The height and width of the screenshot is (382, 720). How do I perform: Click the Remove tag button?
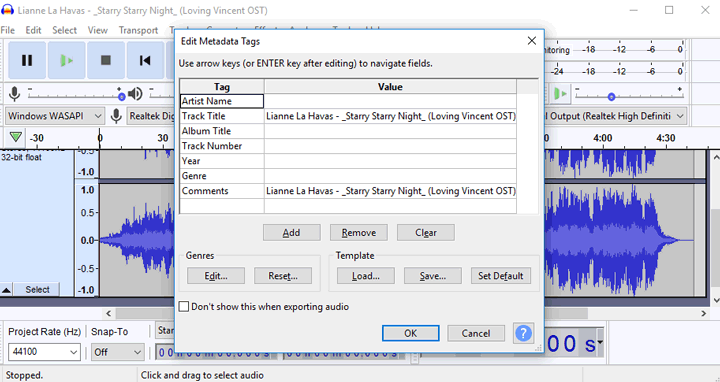(x=359, y=232)
